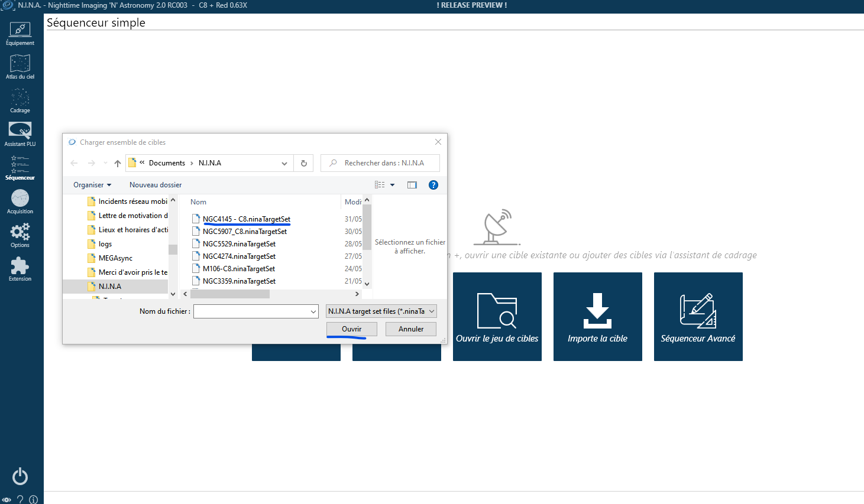Viewport: 864px width, 504px height.
Task: Click the file list horizontal scrollbar
Action: coord(230,294)
